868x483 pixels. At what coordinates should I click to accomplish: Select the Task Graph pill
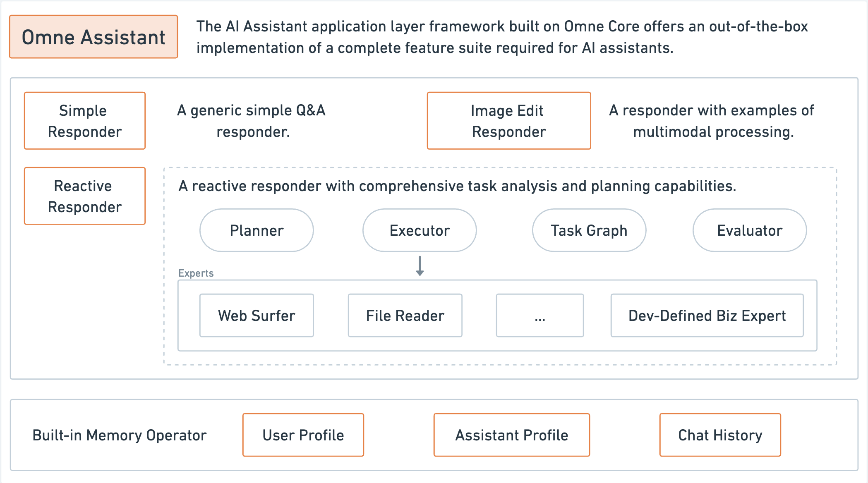point(589,230)
